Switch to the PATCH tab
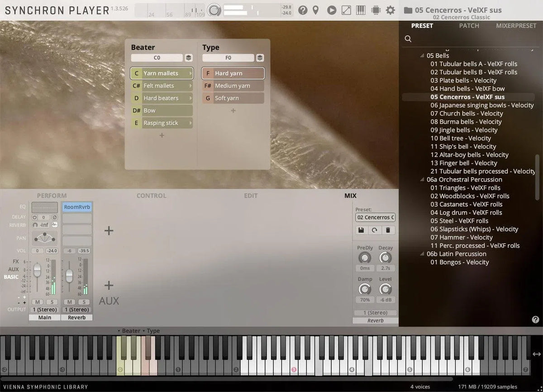Viewport: 543px width, 392px height. 469,26
